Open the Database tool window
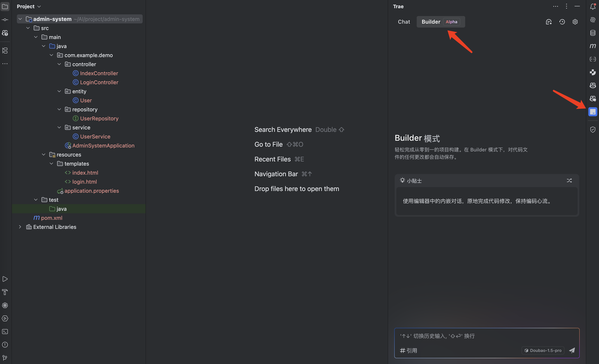This screenshot has width=599, height=364. (592, 33)
